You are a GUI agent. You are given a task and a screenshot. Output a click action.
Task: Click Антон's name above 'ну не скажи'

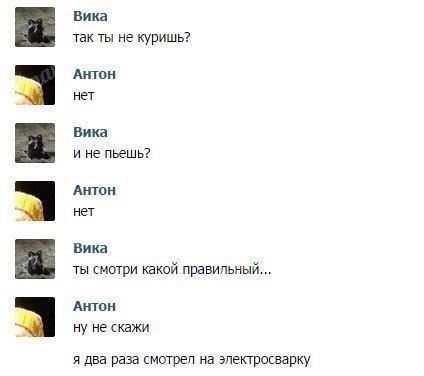click(x=95, y=306)
